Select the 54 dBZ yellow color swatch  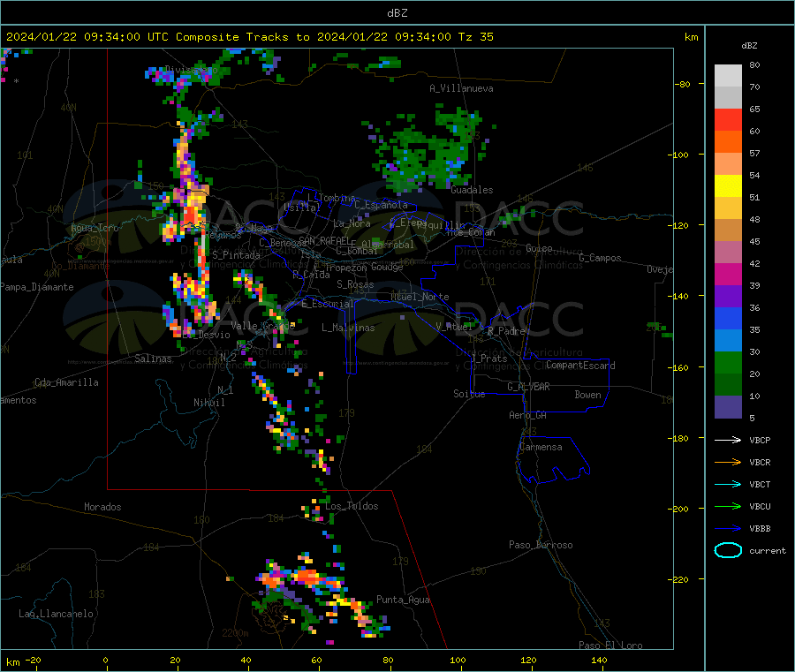(728, 186)
